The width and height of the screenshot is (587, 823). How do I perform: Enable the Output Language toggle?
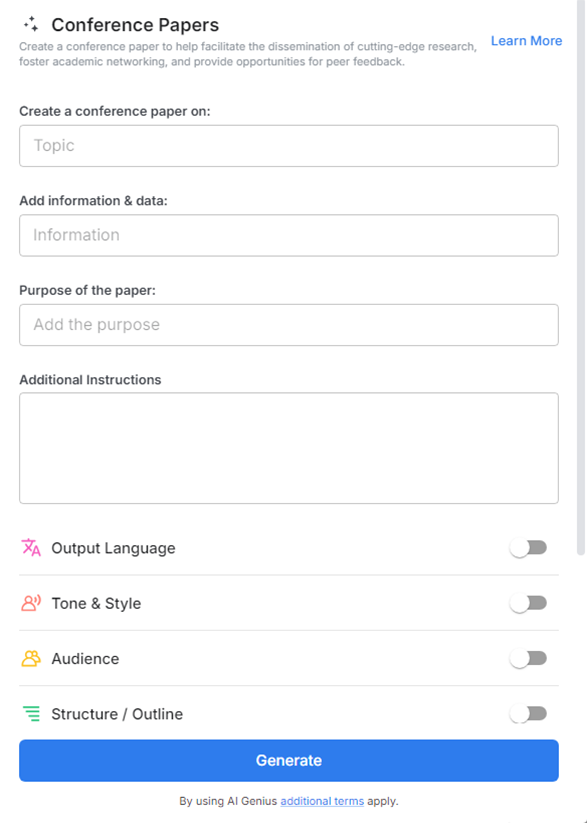(528, 547)
